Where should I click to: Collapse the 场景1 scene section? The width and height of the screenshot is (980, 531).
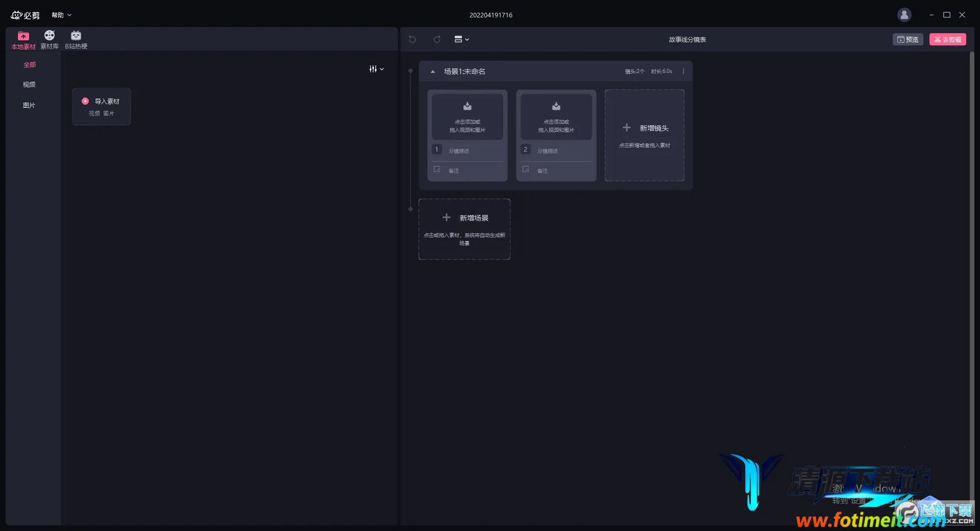pyautogui.click(x=433, y=71)
